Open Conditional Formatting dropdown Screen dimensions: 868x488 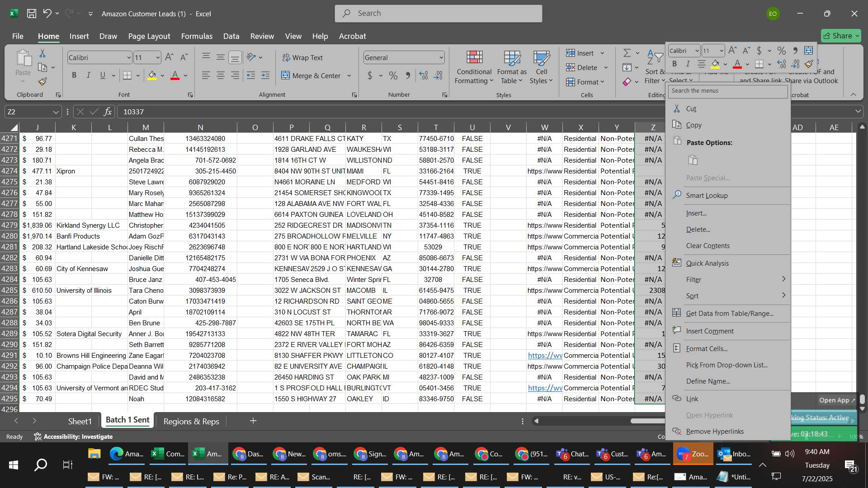pyautogui.click(x=473, y=67)
